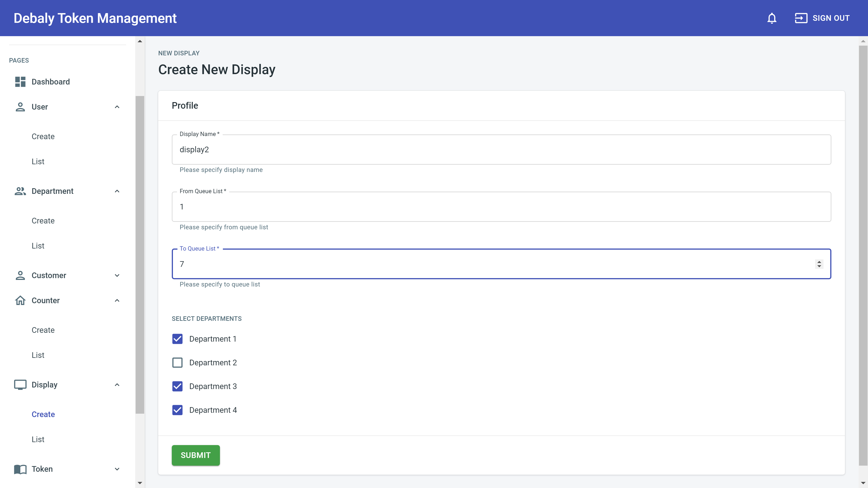Click the User person icon
This screenshot has height=488, width=868.
click(x=20, y=107)
